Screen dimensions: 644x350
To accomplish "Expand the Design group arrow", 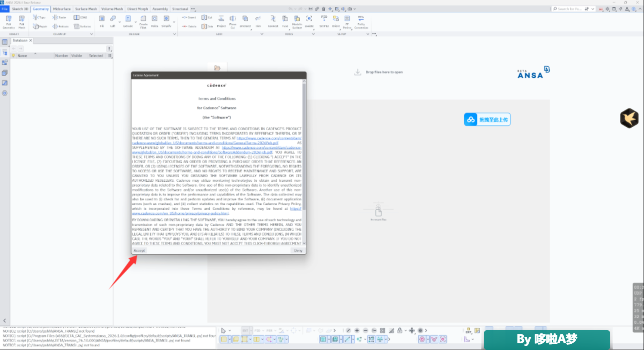I will tap(174, 34).
